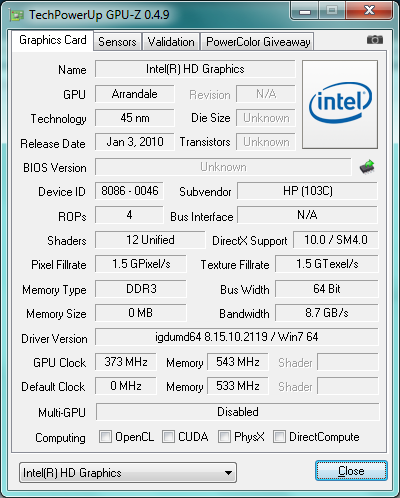Click the default memory value 533 MHz
Screen dimensions: 400x498
point(237,386)
